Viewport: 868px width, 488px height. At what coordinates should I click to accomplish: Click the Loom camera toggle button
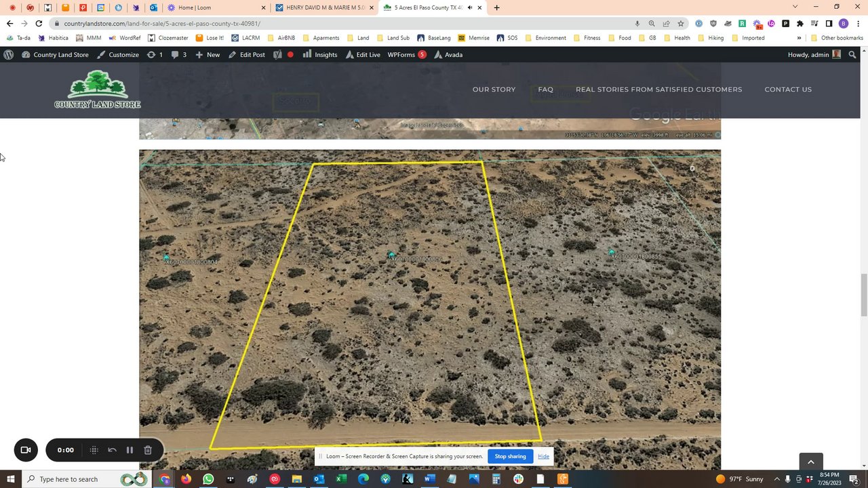(26, 450)
